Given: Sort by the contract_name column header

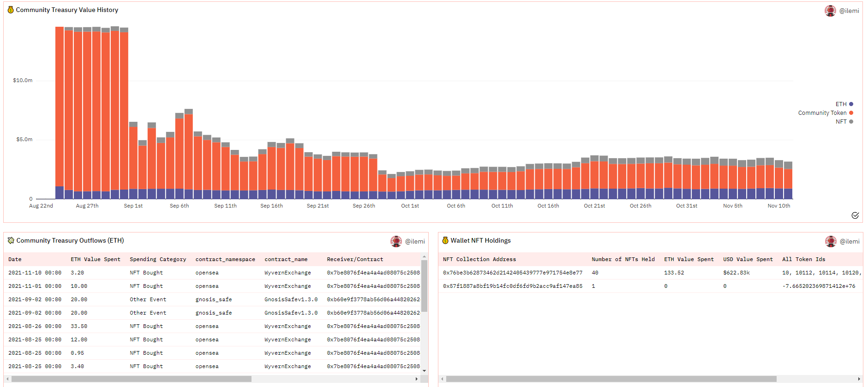Looking at the screenshot, I should point(286,259).
